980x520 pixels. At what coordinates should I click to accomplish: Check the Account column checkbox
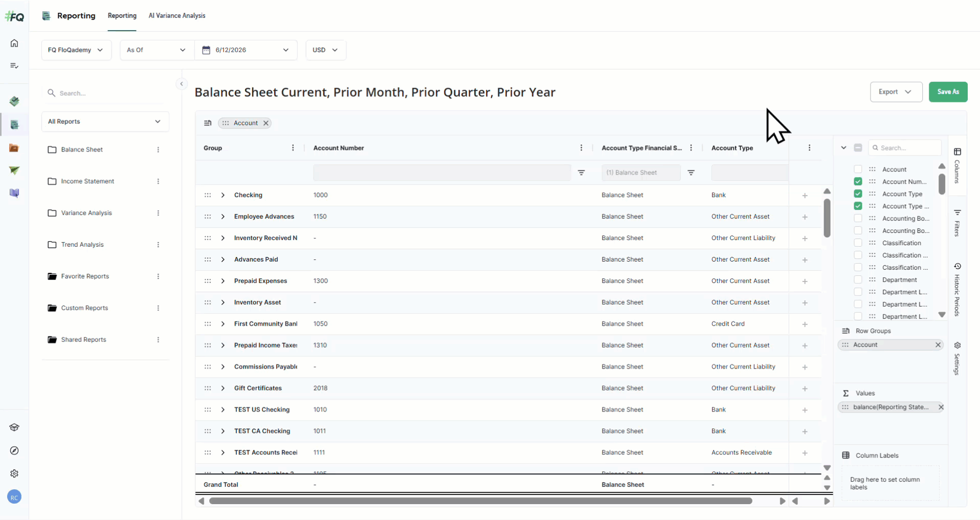tap(858, 169)
